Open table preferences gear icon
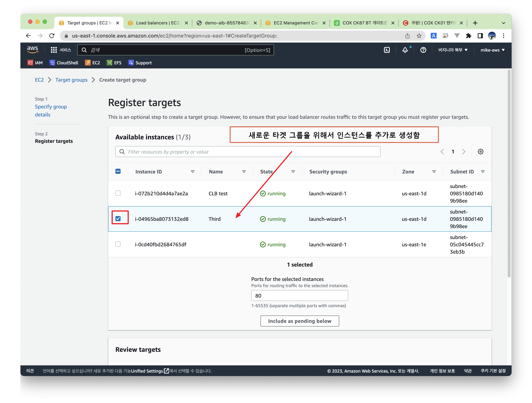 pyautogui.click(x=480, y=152)
